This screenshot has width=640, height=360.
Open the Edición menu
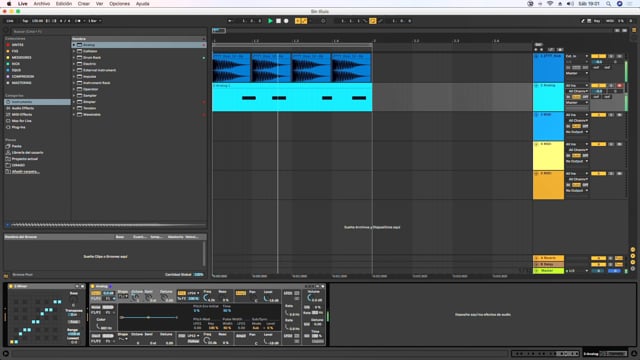coord(64,4)
